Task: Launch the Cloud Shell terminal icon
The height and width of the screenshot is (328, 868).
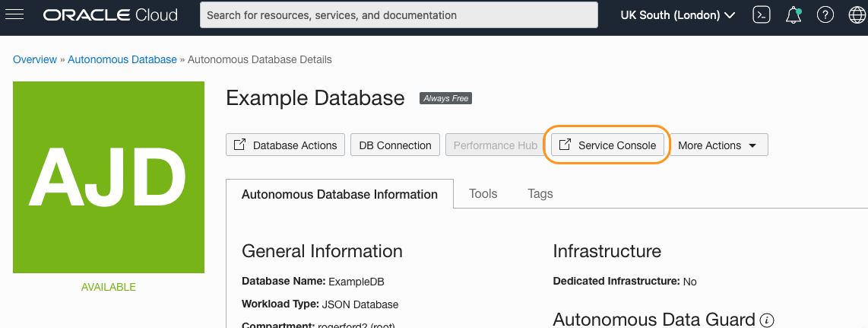Action: [x=760, y=14]
